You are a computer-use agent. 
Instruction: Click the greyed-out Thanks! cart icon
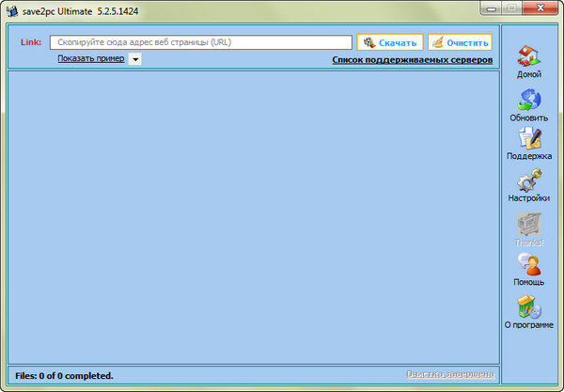[528, 227]
